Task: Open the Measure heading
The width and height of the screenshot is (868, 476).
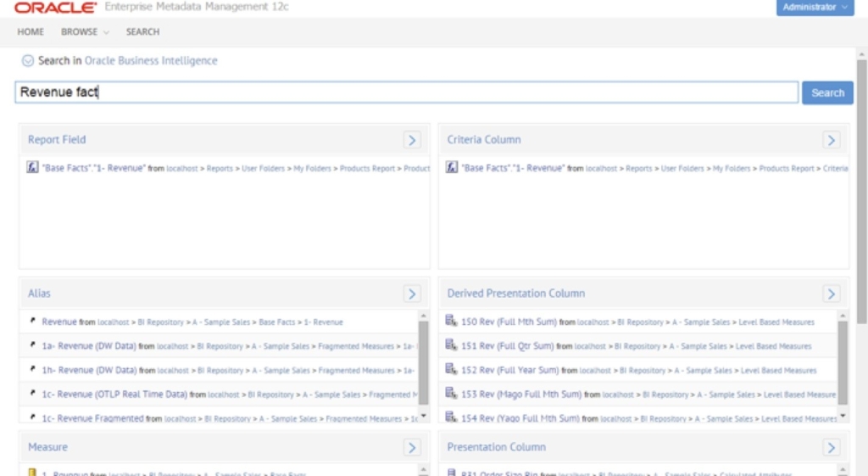Action: point(47,446)
